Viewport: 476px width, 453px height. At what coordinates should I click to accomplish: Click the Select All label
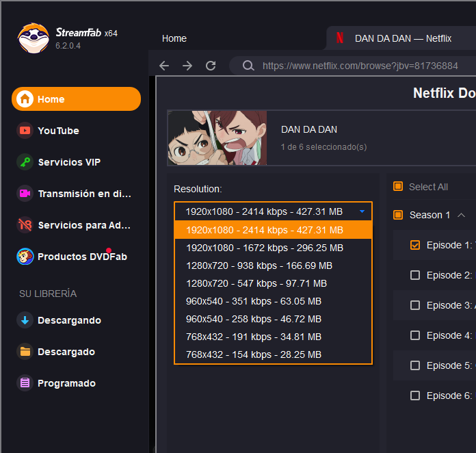pyautogui.click(x=428, y=187)
